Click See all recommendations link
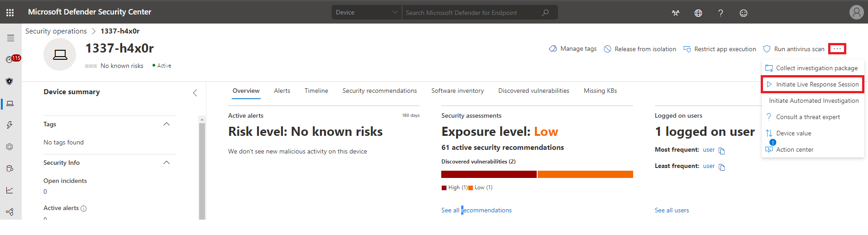The image size is (868, 235). coord(477,210)
